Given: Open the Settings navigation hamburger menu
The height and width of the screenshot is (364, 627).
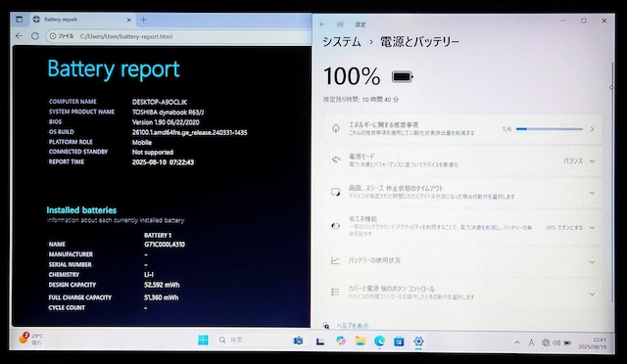Looking at the screenshot, I should tap(340, 24).
